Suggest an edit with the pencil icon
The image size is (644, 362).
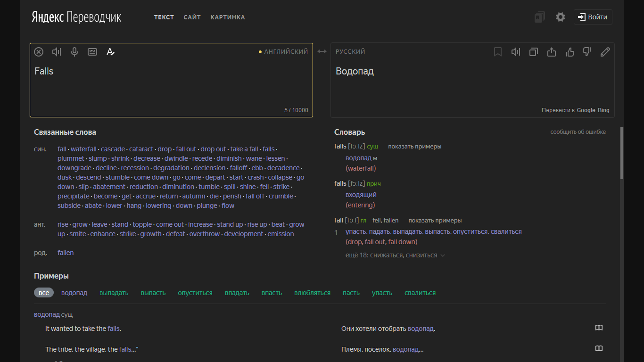point(605,52)
